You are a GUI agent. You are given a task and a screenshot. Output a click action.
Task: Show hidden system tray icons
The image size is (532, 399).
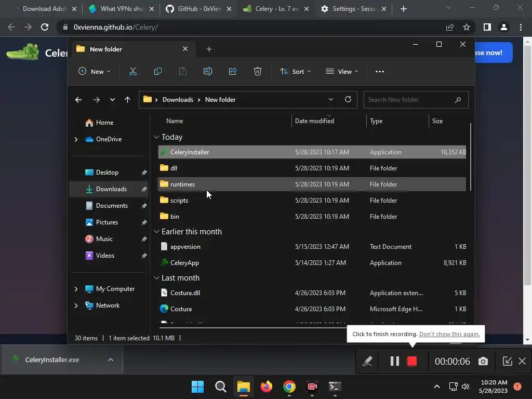[x=437, y=387]
